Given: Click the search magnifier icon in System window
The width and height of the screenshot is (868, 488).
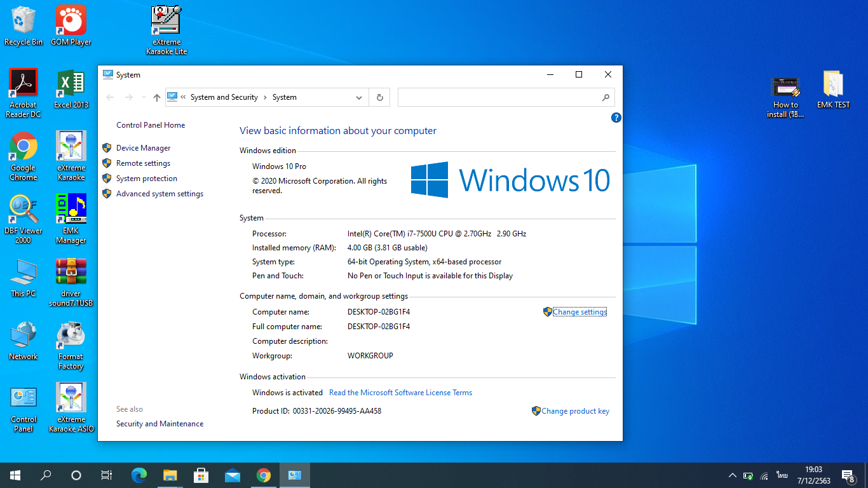Looking at the screenshot, I should [606, 97].
